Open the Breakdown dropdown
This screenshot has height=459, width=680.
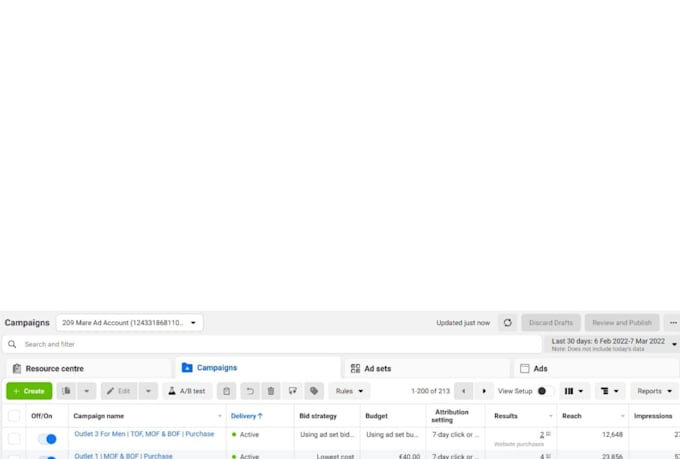(610, 391)
